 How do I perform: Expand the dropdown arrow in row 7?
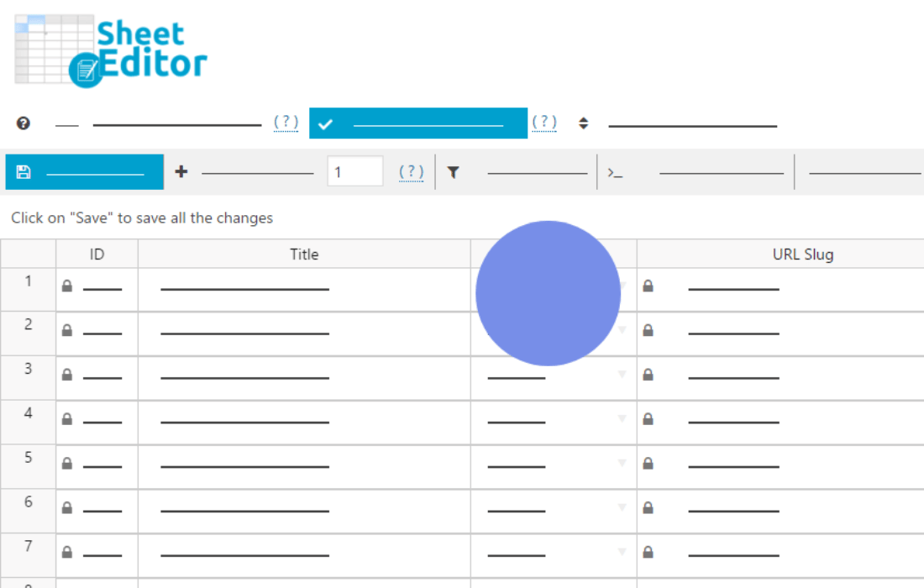[622, 552]
